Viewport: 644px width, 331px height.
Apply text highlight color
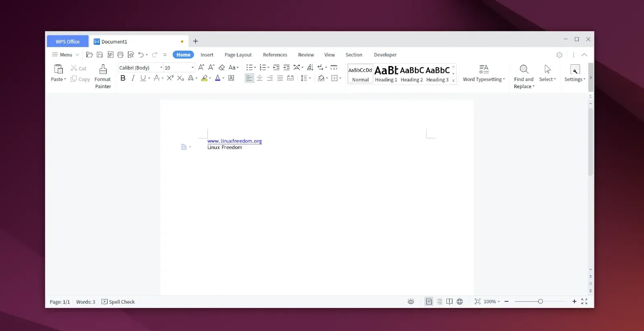(204, 78)
